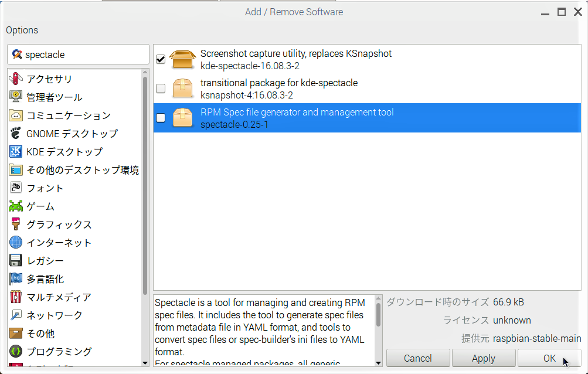Select the プログラミング category label

[x=59, y=352]
